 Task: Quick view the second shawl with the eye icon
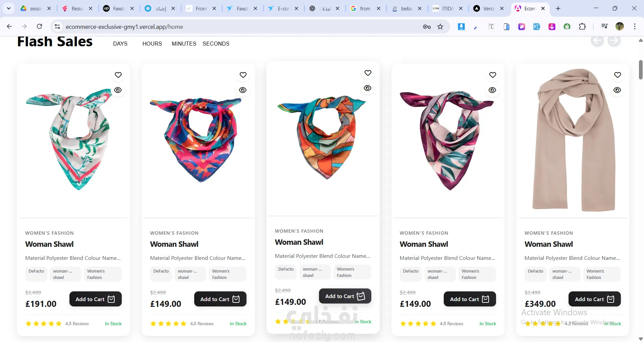click(x=243, y=90)
